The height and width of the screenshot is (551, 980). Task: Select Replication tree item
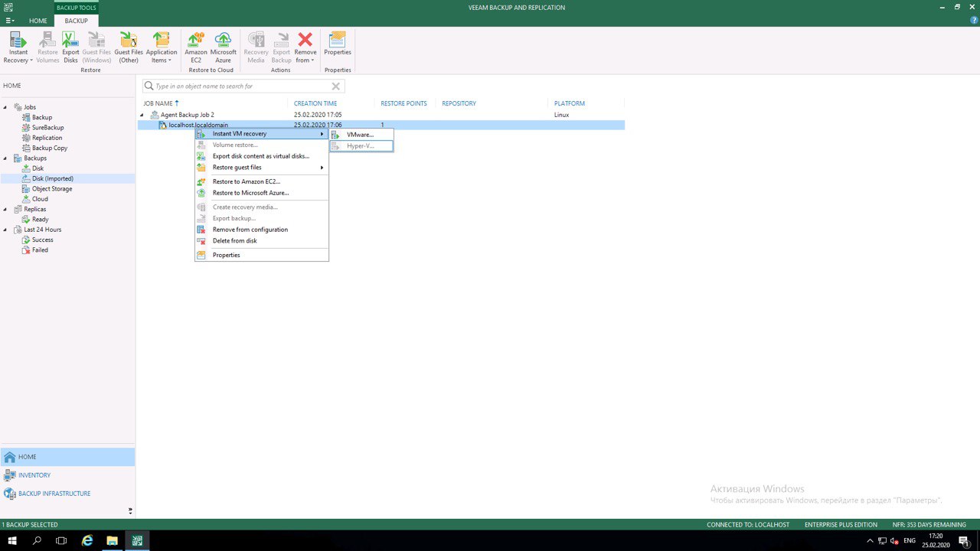[47, 138]
